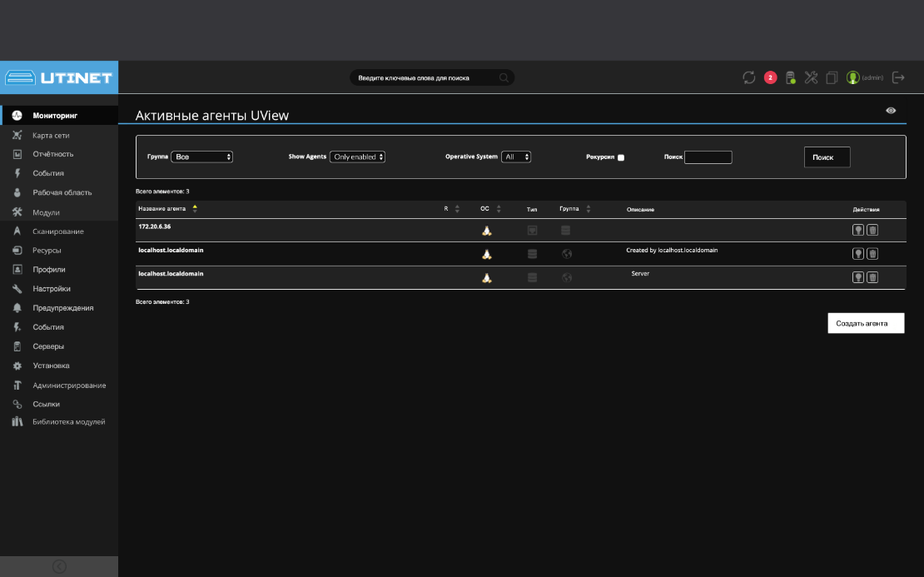Open the red notification badge showing 2
924x577 pixels.
[x=770, y=77]
